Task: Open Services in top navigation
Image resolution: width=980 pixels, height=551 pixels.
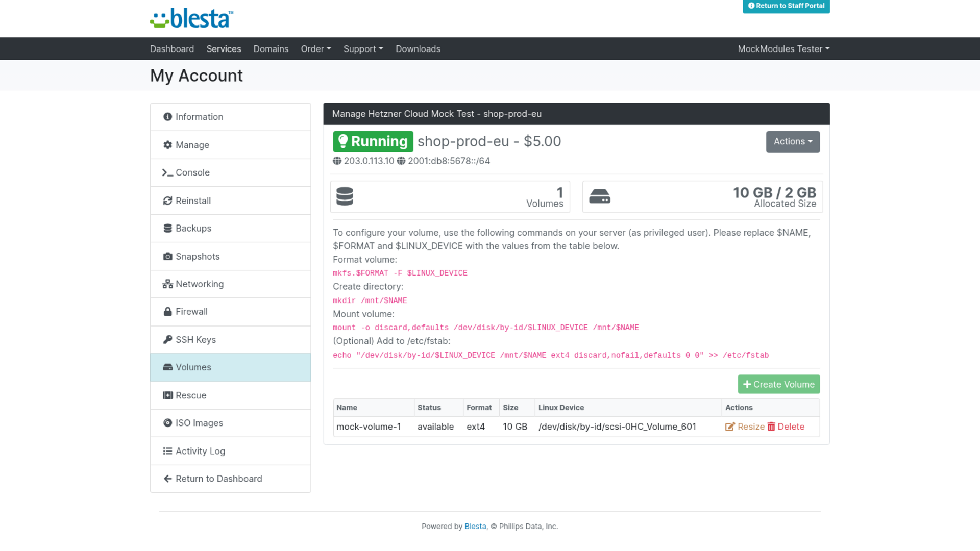Action: pos(224,49)
